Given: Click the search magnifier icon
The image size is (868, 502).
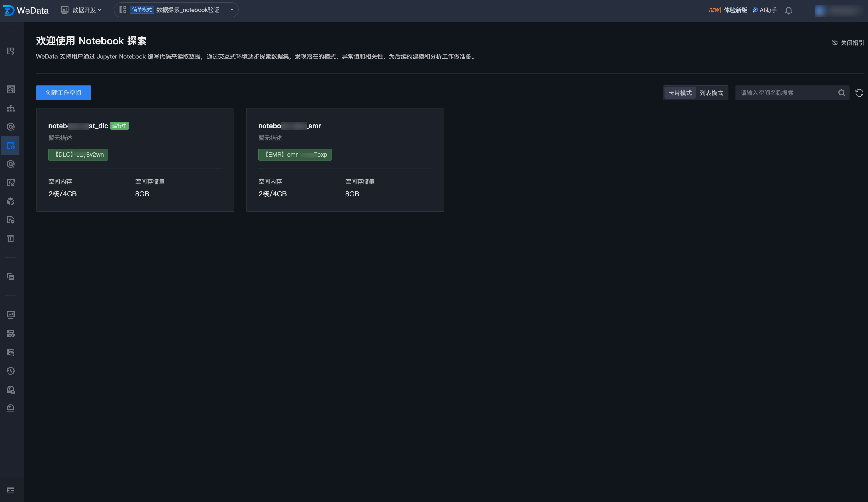Looking at the screenshot, I should click(x=841, y=93).
